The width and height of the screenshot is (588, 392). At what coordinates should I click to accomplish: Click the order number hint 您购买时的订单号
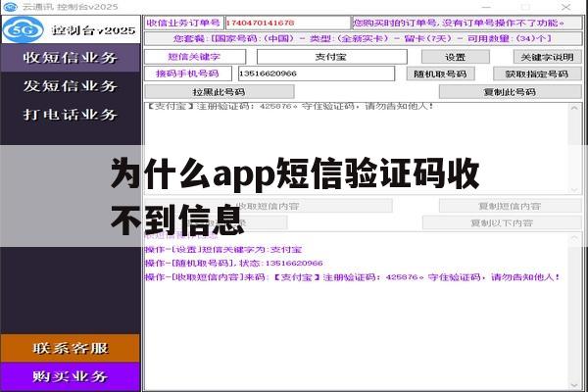tap(466, 23)
